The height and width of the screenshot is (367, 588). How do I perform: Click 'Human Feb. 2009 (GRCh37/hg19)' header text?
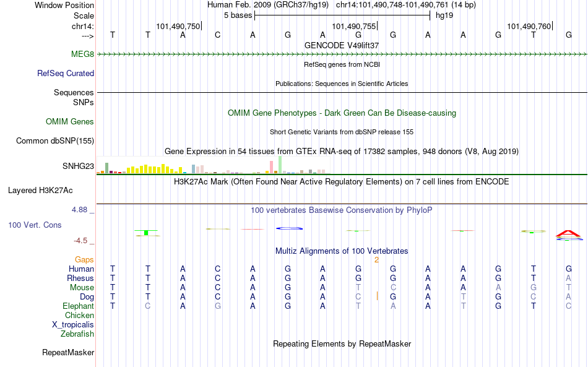(268, 5)
